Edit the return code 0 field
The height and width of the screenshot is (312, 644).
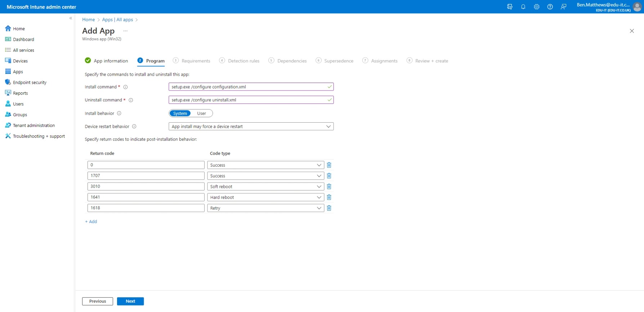(x=146, y=165)
